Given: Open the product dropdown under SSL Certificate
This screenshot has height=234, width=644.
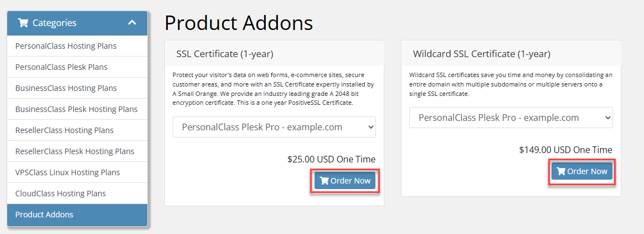Looking at the screenshot, I should 274,127.
